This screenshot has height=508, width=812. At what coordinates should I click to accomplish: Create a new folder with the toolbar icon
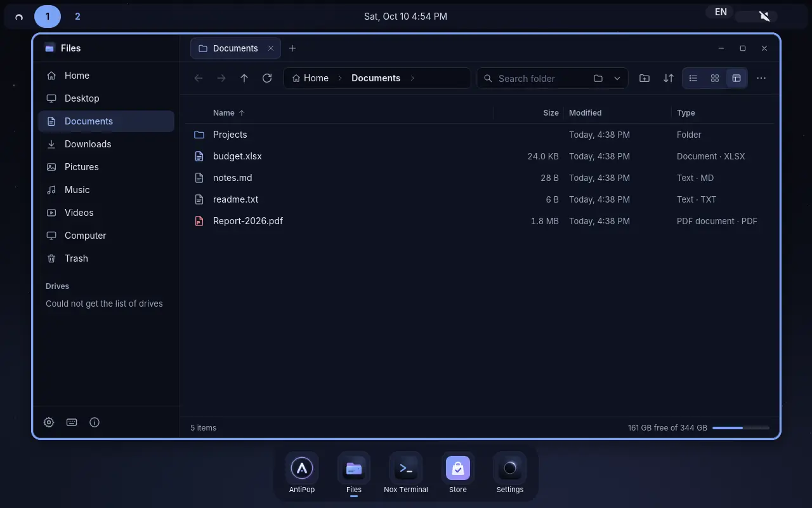click(x=645, y=78)
